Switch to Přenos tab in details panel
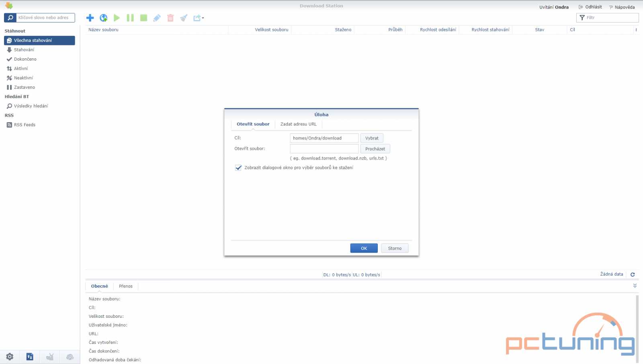The image size is (643, 364). click(x=125, y=286)
